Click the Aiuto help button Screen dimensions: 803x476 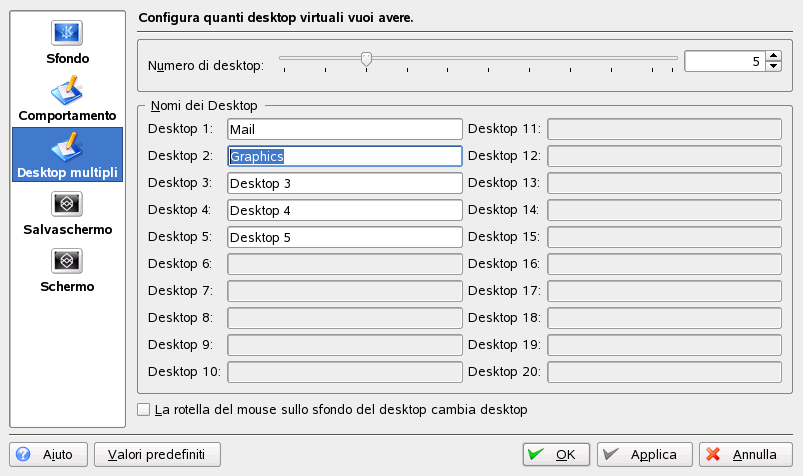click(x=48, y=454)
